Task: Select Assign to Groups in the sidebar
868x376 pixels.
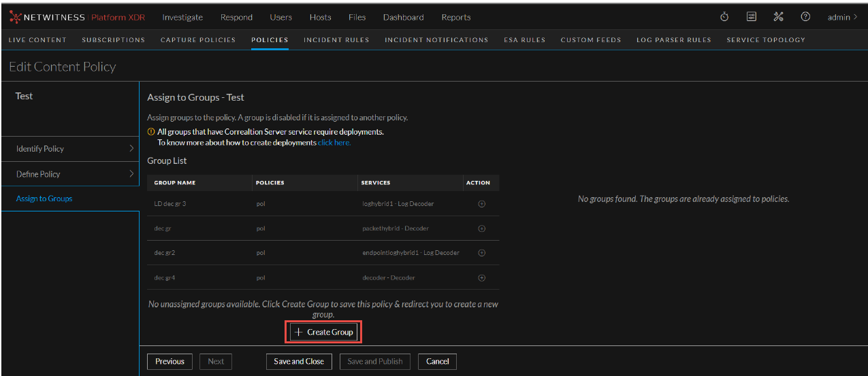Action: 44,199
